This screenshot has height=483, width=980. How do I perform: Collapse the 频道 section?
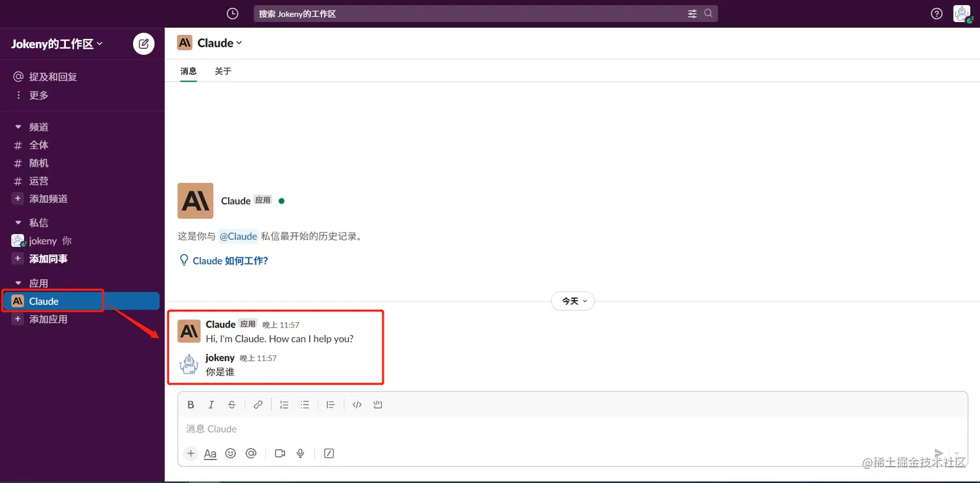pos(18,127)
